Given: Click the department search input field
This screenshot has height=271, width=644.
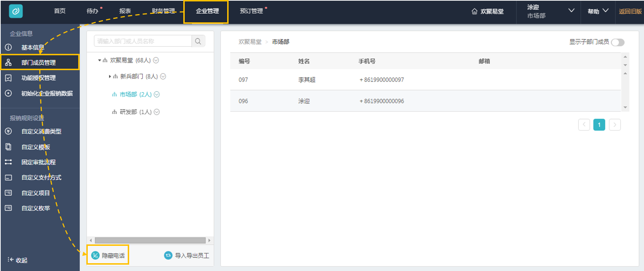Looking at the screenshot, I should point(143,41).
